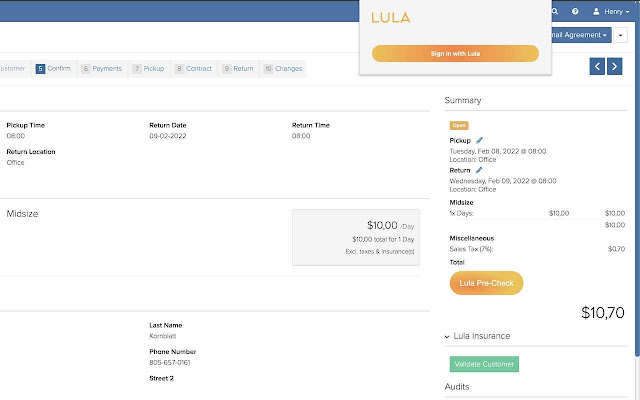This screenshot has width=640, height=400.
Task: Edit the Pickup details pencil icon
Action: click(x=479, y=140)
